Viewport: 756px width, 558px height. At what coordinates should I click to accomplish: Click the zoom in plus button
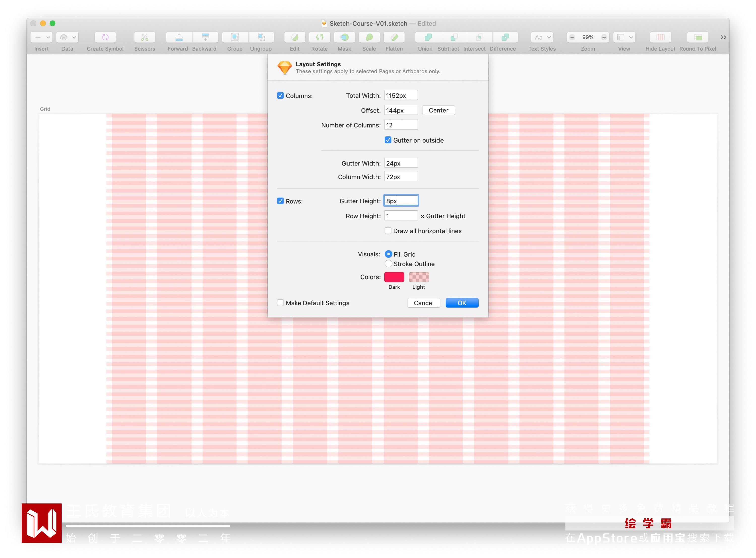604,37
